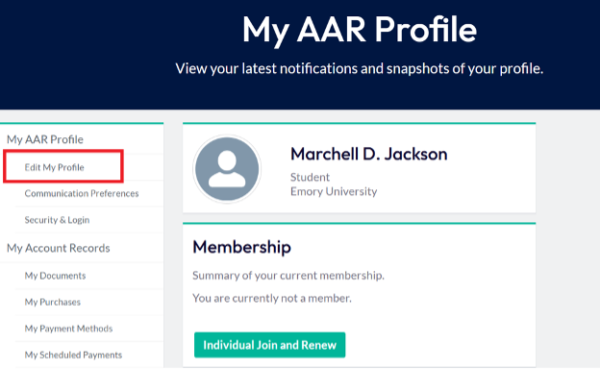Click the latest notifications subtitle text

(359, 69)
